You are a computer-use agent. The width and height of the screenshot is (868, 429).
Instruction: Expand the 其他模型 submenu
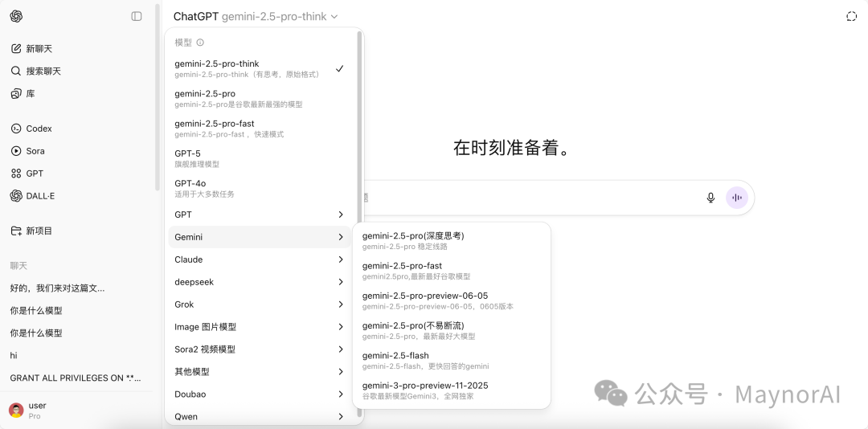coord(260,372)
